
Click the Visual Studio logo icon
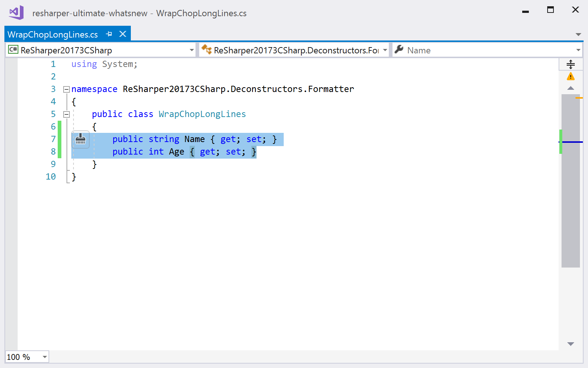click(x=16, y=13)
